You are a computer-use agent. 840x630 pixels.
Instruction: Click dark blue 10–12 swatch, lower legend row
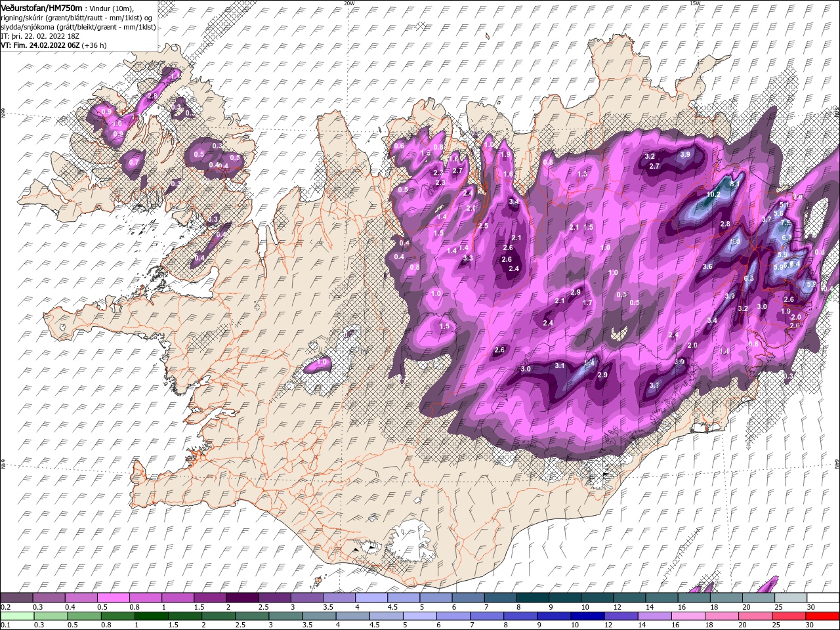click(x=587, y=616)
